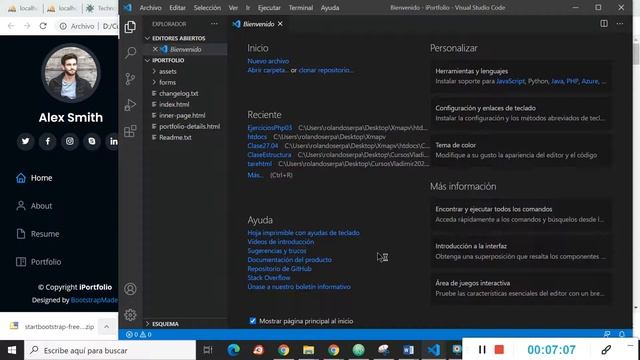Click the recorder pen annotation icon
Viewport: 640px width, 360px height.
click(x=606, y=350)
